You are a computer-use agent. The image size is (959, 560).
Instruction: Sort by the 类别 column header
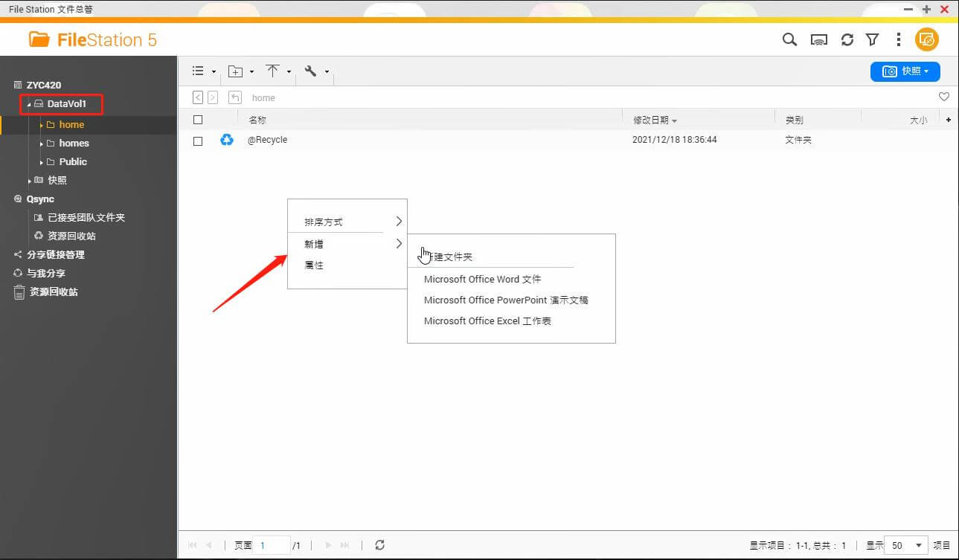click(x=794, y=120)
